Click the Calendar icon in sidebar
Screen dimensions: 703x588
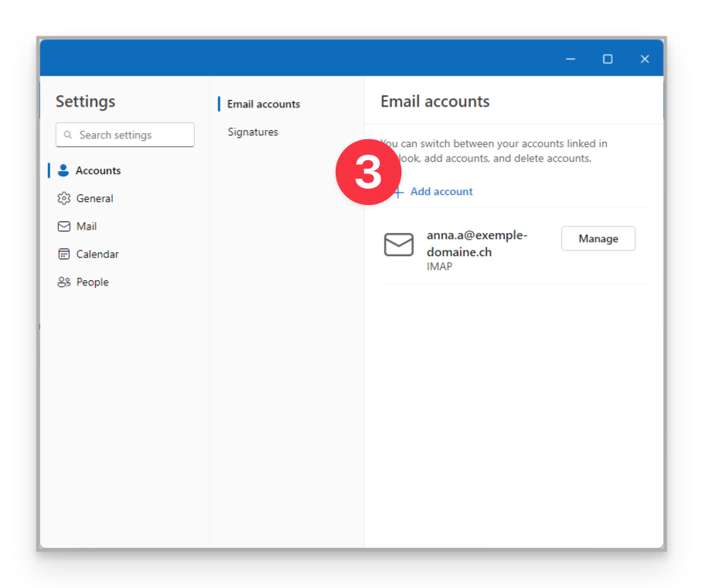point(63,255)
